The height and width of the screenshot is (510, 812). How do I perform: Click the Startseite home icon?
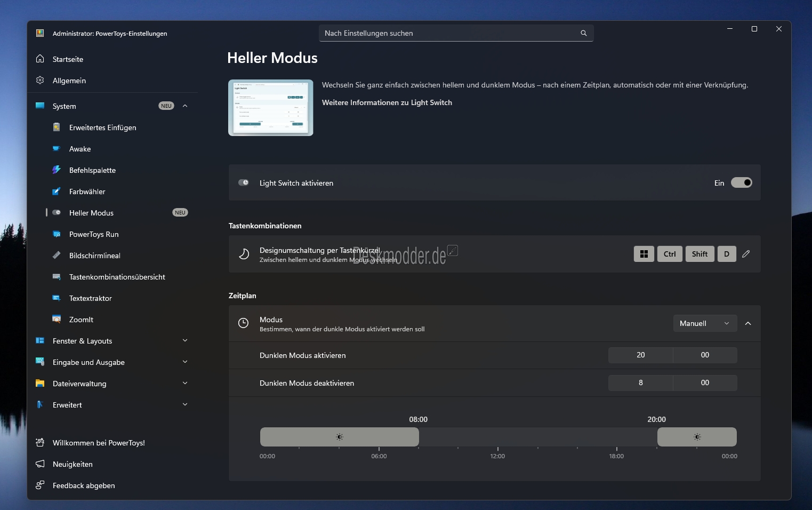pos(40,59)
